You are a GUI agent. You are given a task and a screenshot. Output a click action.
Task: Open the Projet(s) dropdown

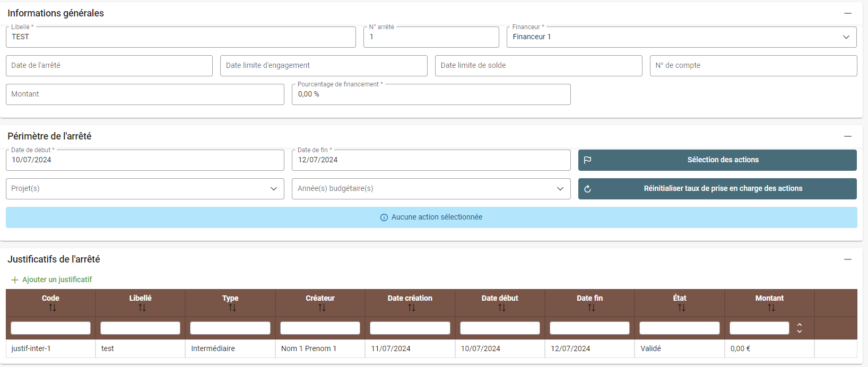click(273, 189)
